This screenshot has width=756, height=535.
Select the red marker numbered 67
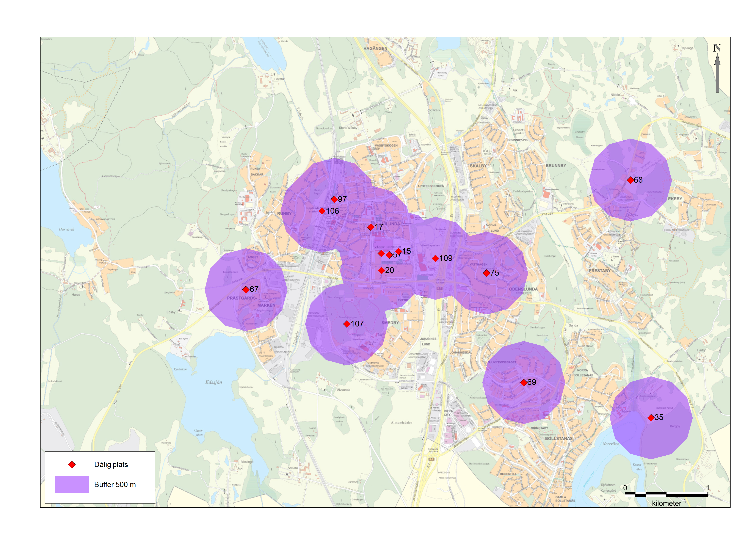(x=246, y=290)
